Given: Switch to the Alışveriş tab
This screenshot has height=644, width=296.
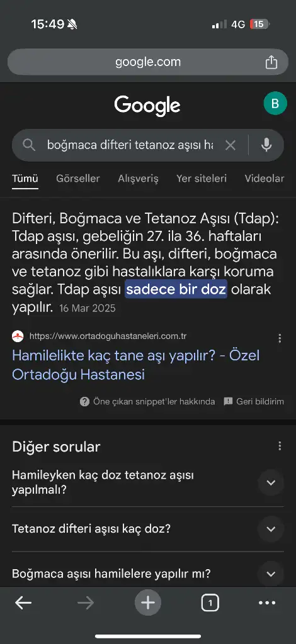Looking at the screenshot, I should (x=138, y=179).
